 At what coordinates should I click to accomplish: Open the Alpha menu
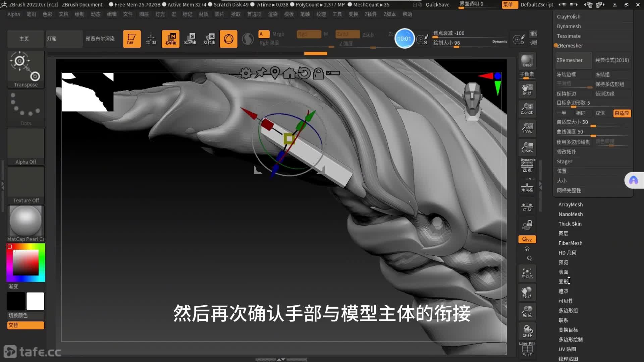click(14, 14)
